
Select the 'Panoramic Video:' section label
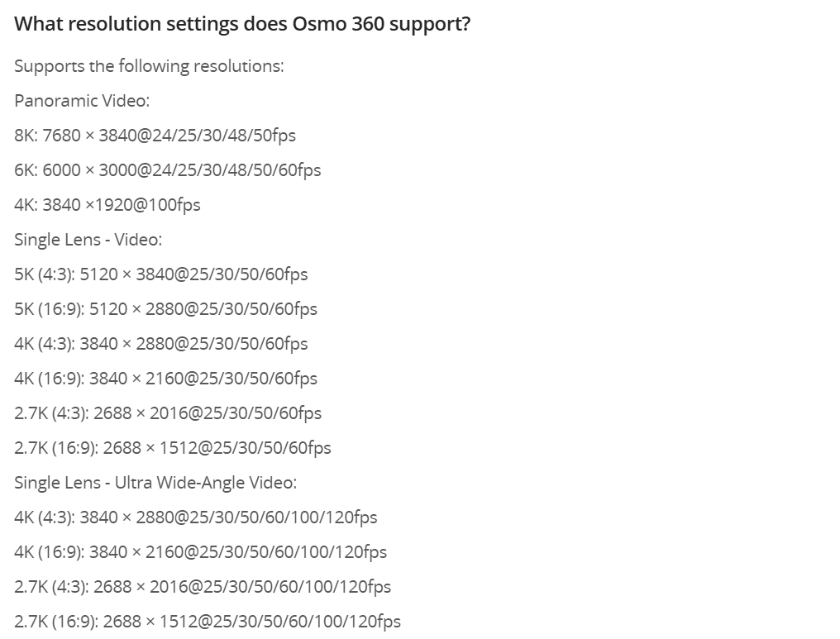coord(82,101)
